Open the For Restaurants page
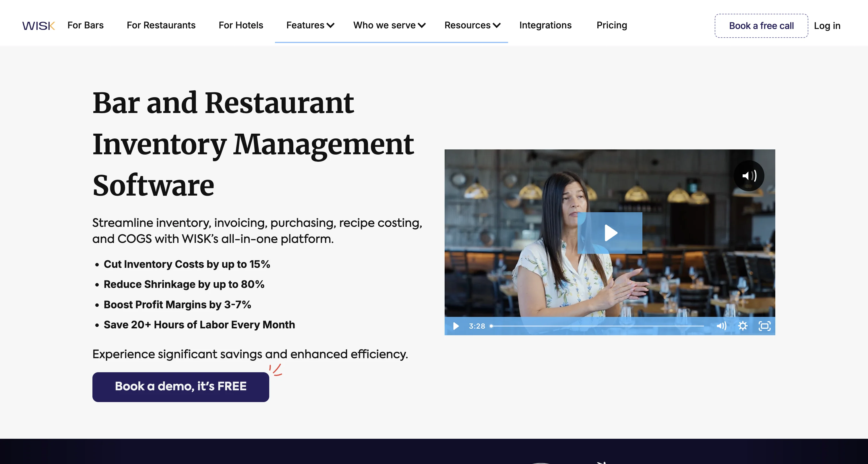Image resolution: width=868 pixels, height=464 pixels. coord(161,25)
